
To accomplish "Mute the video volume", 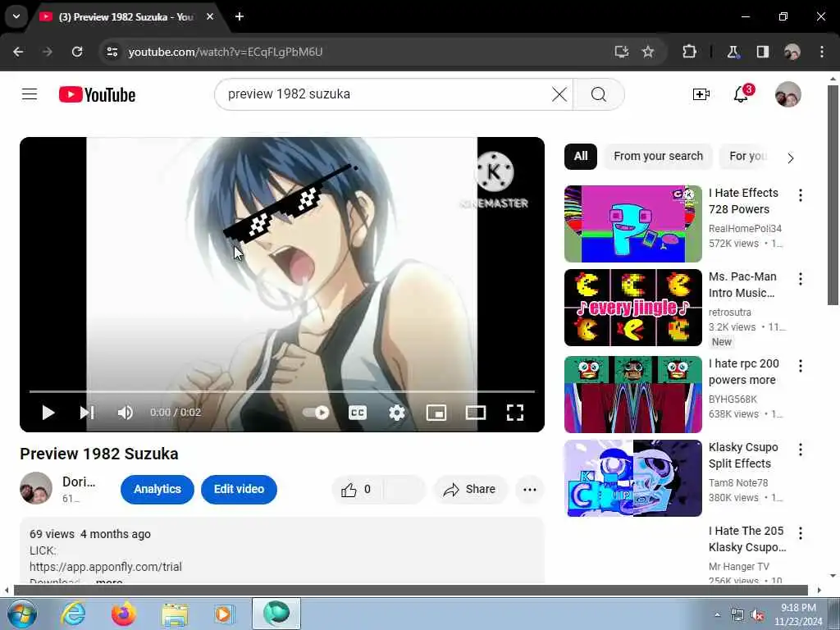I will pyautogui.click(x=125, y=413).
